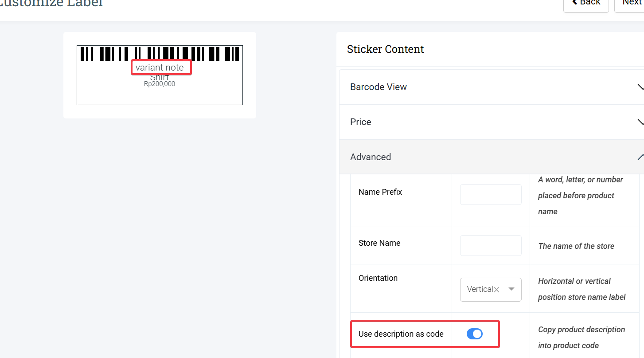
Task: Click the barcode image in label preview
Action: (x=160, y=54)
